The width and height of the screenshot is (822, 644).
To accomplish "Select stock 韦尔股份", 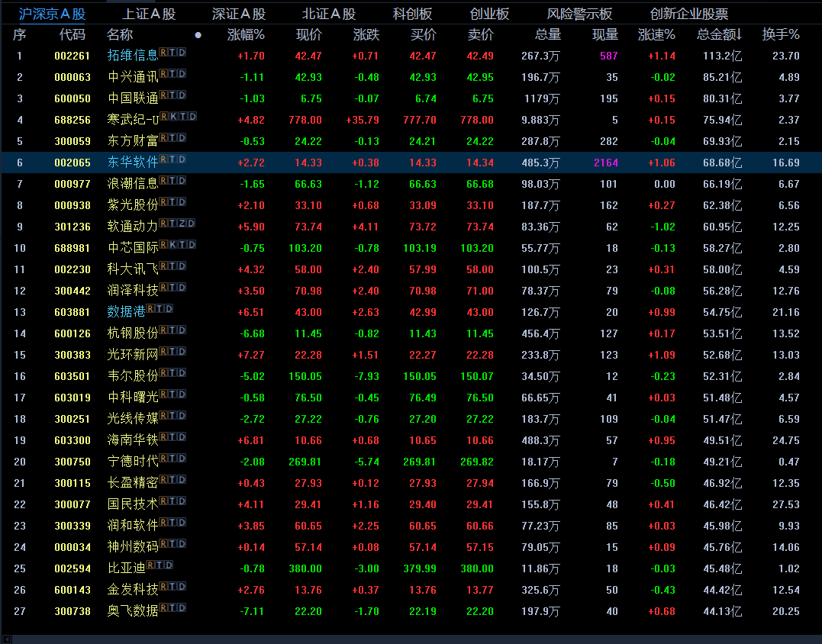I will tap(133, 376).
